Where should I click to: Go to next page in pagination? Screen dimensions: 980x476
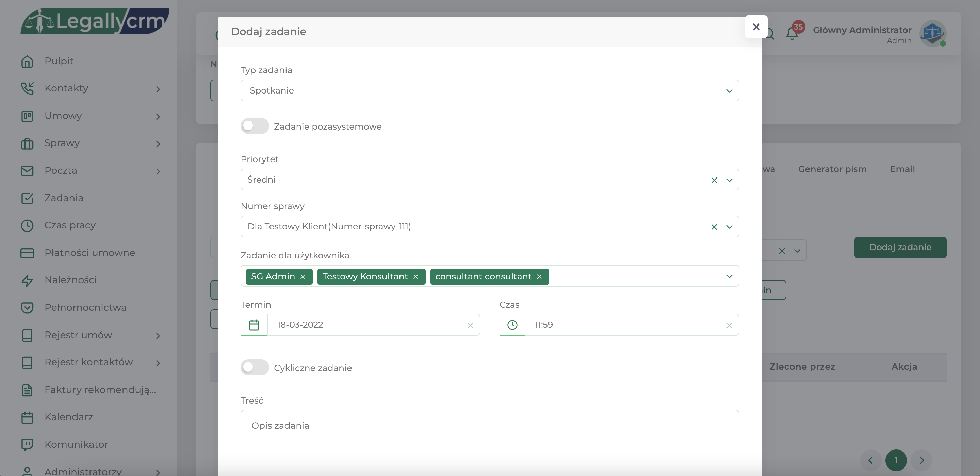[x=921, y=460]
